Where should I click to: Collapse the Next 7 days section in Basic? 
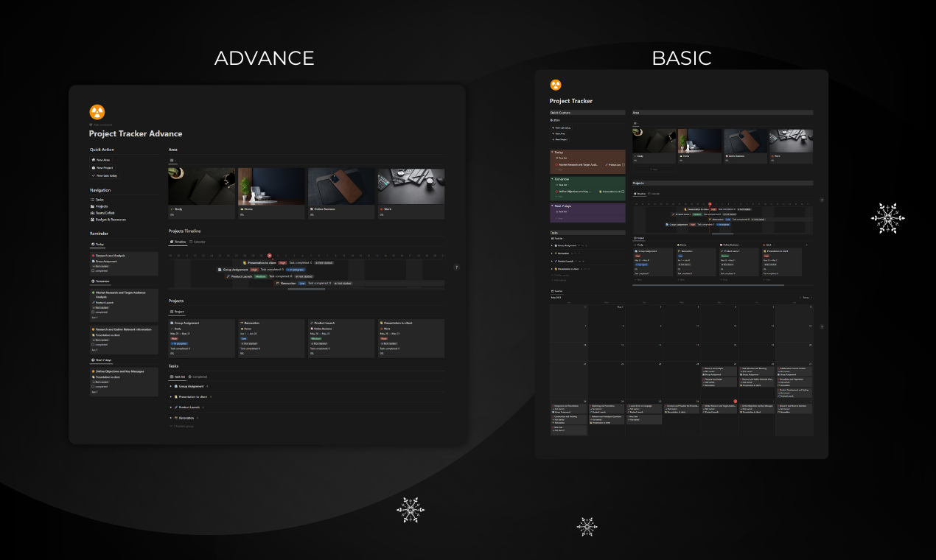pos(552,206)
